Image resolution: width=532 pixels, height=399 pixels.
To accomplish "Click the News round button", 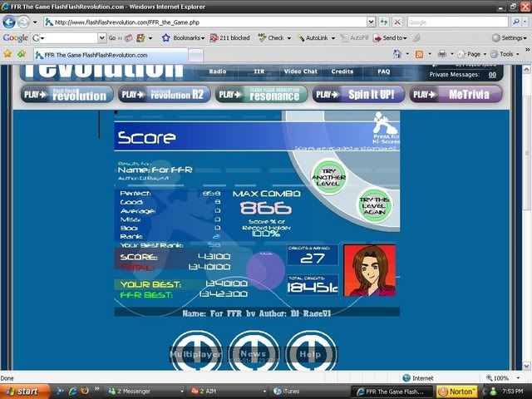I will 254,353.
